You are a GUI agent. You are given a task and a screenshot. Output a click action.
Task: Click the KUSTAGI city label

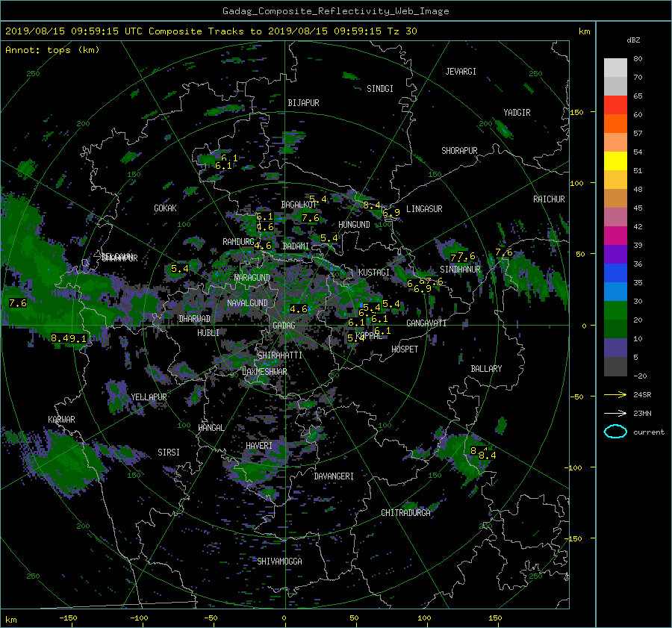coord(374,273)
